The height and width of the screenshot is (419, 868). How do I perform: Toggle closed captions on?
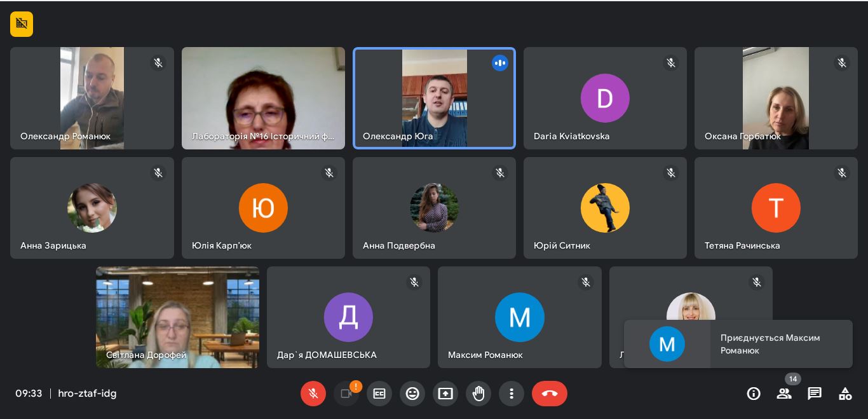click(379, 394)
